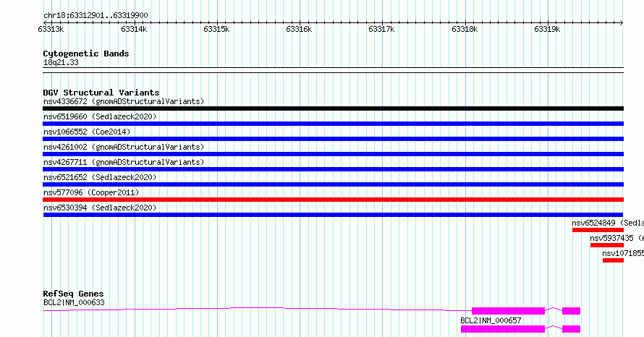
Task: Click the nsv6530394 (Sedlazeck2020) blue bar
Action: pyautogui.click(x=333, y=215)
